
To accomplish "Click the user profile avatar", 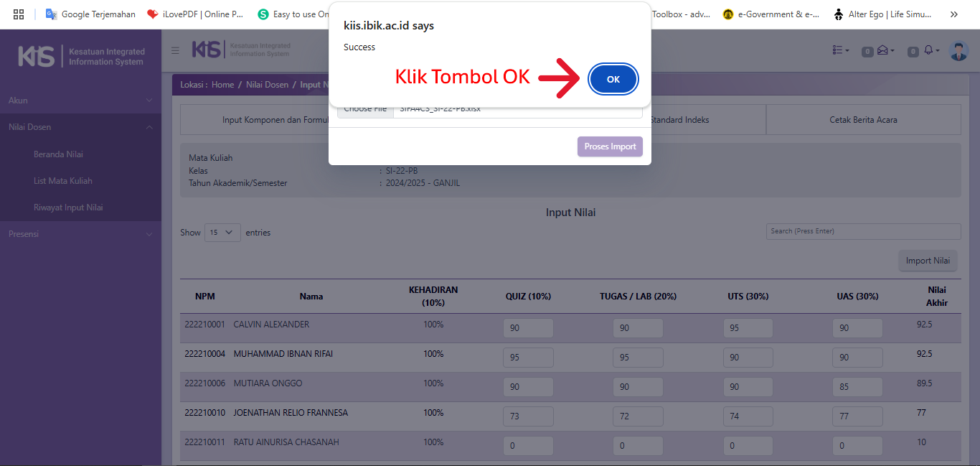I will (x=958, y=50).
